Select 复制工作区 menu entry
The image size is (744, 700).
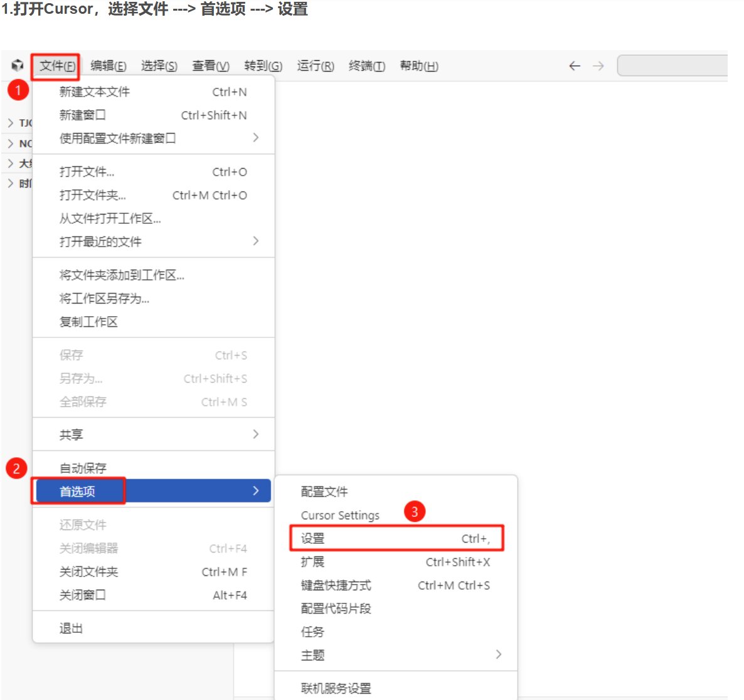(153, 322)
